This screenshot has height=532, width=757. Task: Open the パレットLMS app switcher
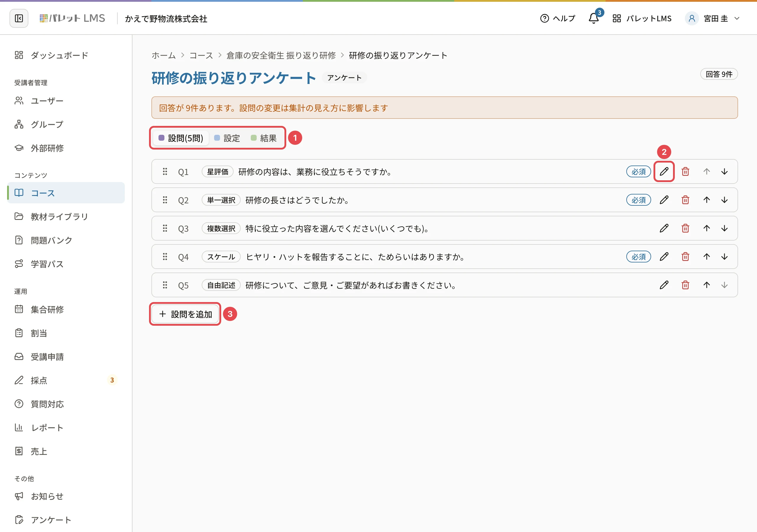[x=642, y=18]
